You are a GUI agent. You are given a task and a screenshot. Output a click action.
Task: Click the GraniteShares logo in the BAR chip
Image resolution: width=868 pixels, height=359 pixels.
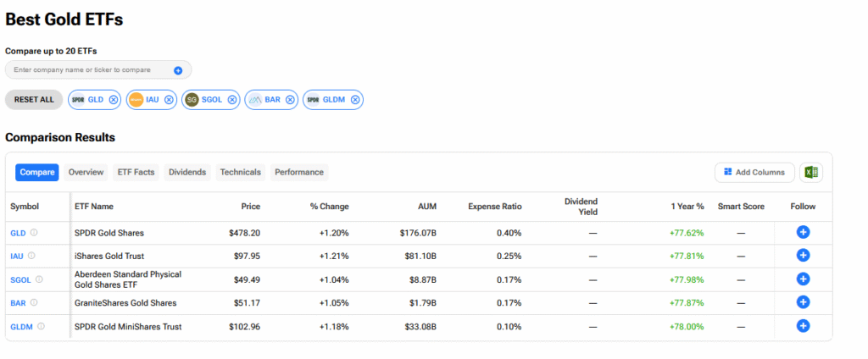point(254,100)
